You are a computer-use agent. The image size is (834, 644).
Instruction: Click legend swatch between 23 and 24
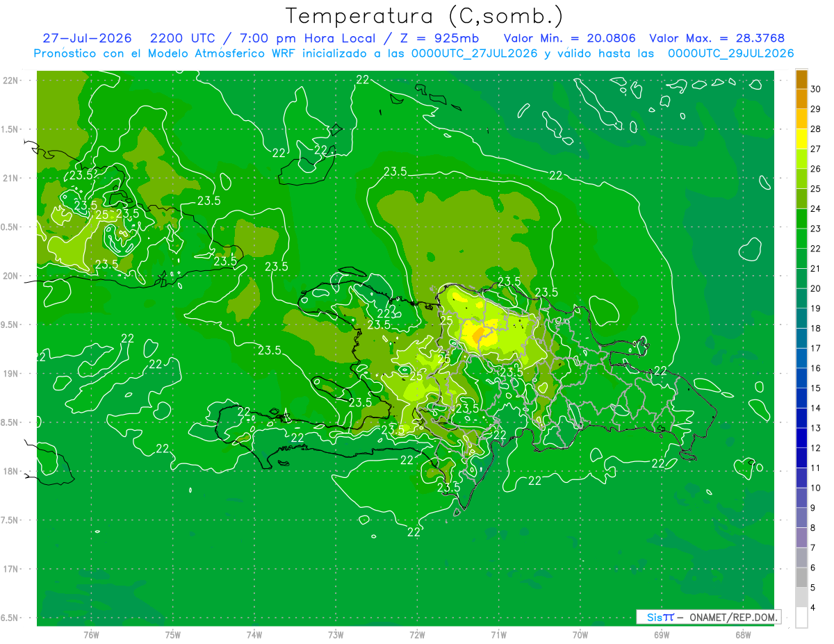coord(801,219)
